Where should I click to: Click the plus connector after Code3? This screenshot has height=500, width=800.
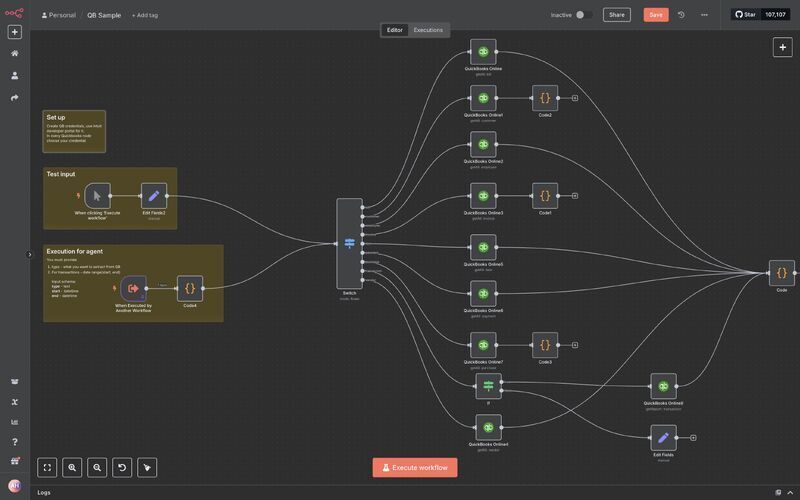(575, 345)
